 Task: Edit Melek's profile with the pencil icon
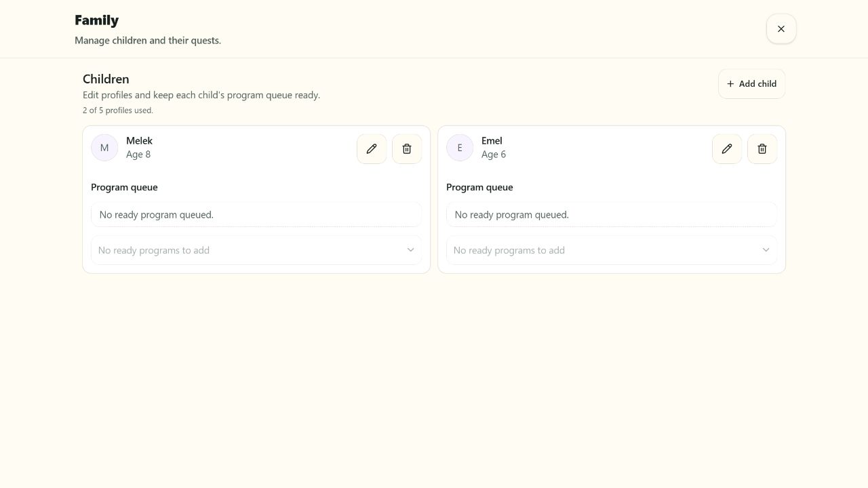tap(372, 149)
